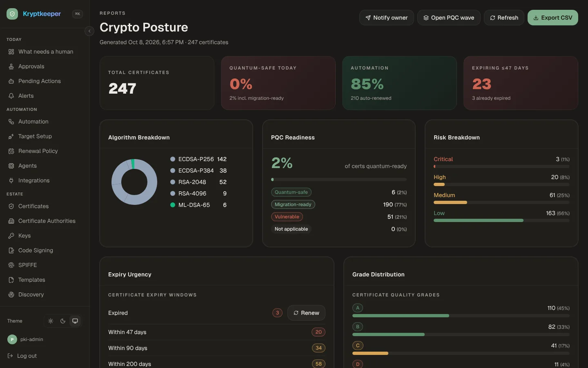
Task: Click the Not applicable status tag
Action: (291, 229)
